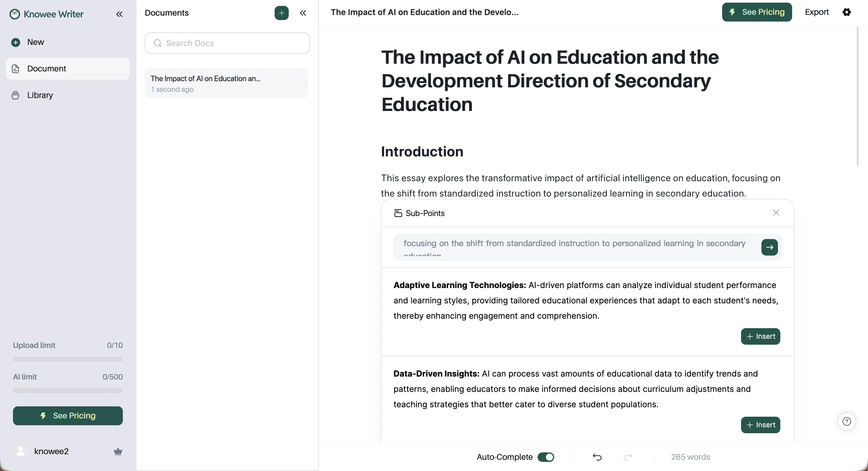The height and width of the screenshot is (471, 868).
Task: Toggle the Auto-Complete switch
Action: pyautogui.click(x=546, y=457)
